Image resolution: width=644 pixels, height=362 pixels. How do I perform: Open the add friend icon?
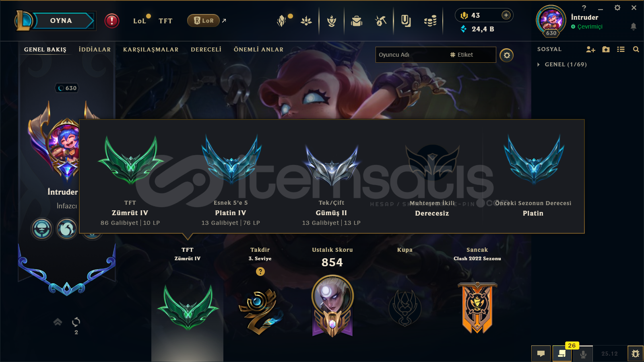coord(590,49)
